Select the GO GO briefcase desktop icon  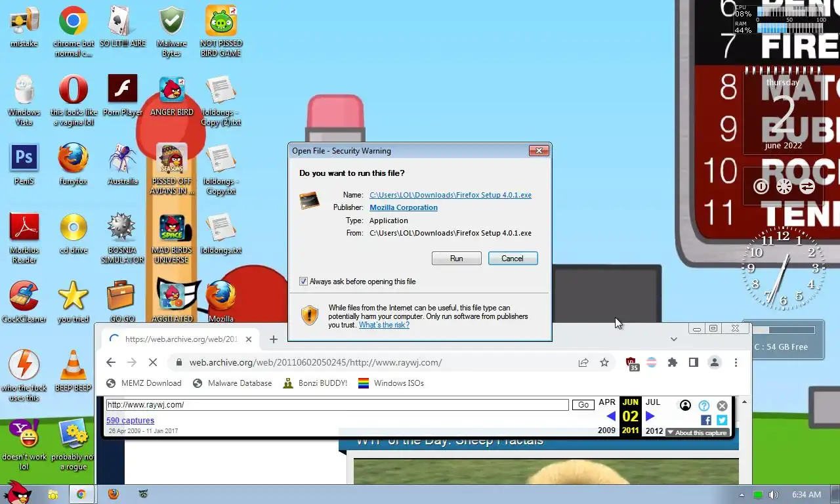(x=123, y=303)
